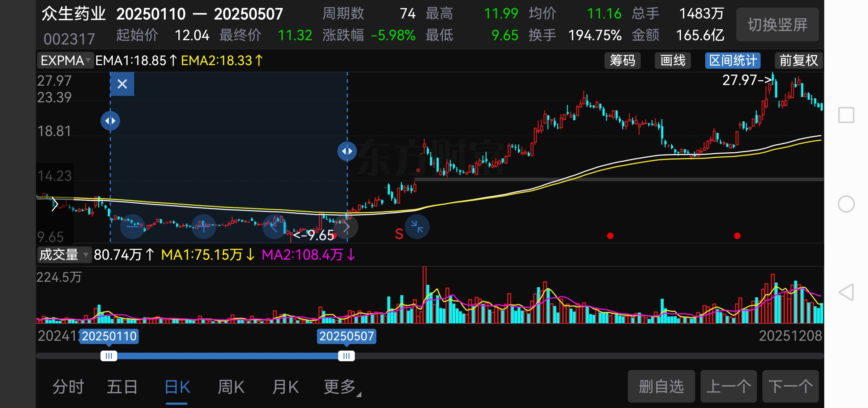The height and width of the screenshot is (408, 868).
Task: Tap the move-right arrow circle icon
Action: click(346, 227)
